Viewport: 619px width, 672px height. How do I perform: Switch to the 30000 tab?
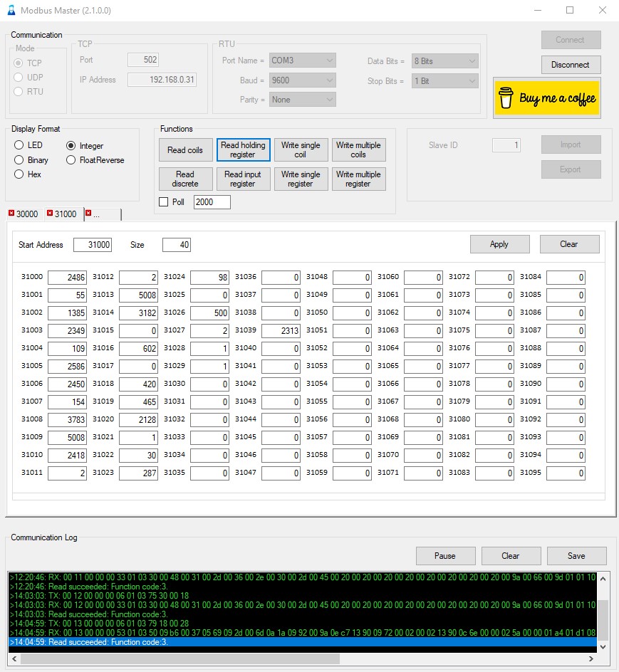(x=27, y=214)
